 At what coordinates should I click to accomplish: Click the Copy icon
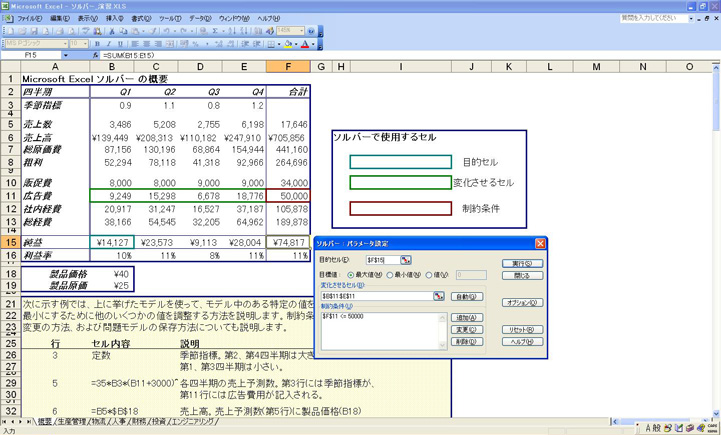coord(123,31)
